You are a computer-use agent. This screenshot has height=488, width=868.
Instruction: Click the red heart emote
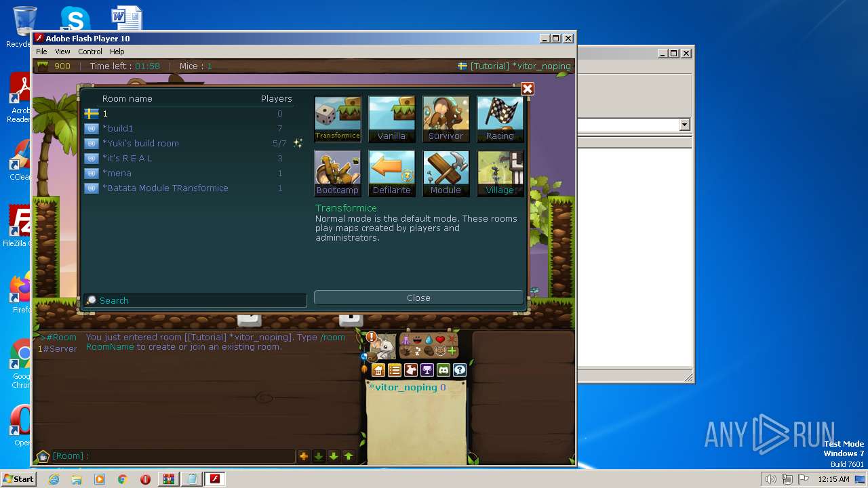[440, 340]
